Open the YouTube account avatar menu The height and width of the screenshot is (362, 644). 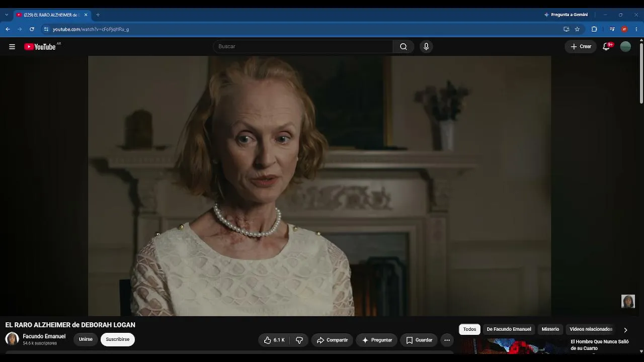pyautogui.click(x=625, y=47)
